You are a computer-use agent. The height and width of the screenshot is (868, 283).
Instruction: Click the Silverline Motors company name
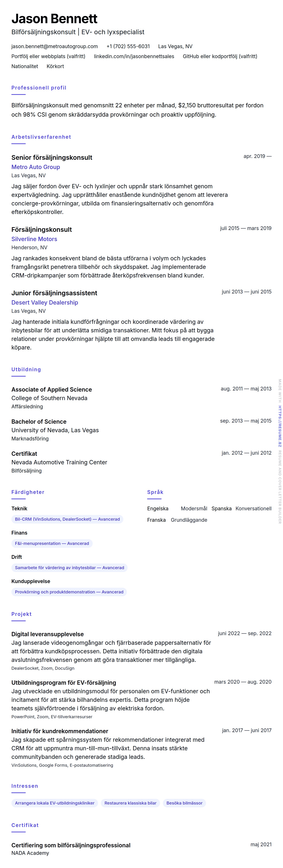34,239
